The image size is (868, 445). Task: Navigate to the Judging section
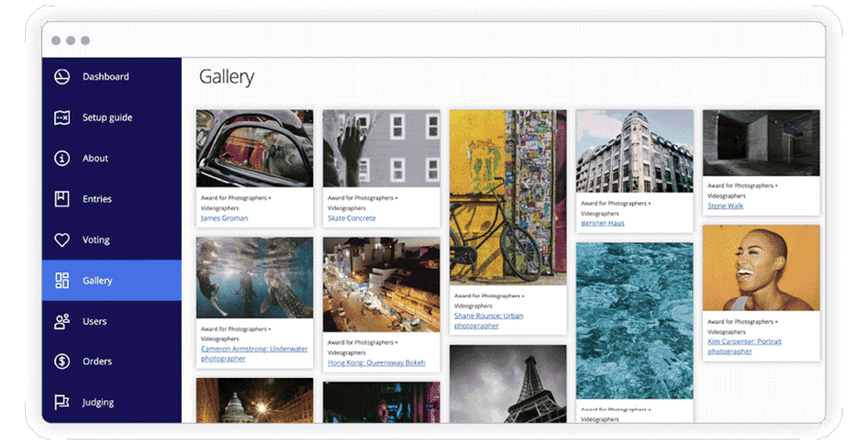pos(97,401)
